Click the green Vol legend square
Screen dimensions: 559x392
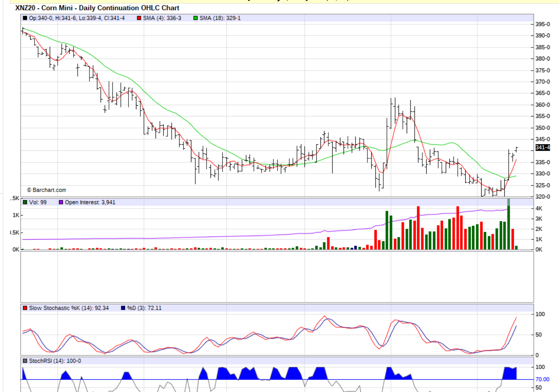click(x=25, y=202)
